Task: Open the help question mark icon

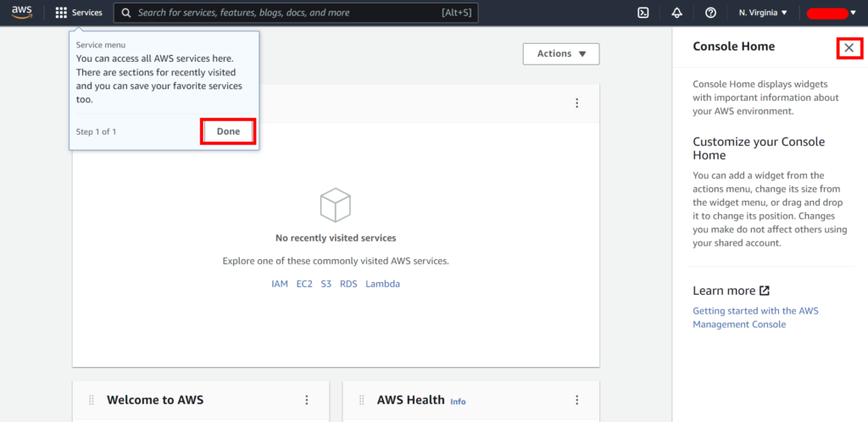Action: click(x=710, y=13)
